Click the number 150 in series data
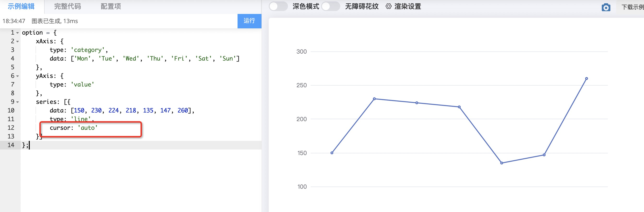644x212 pixels. pos(79,110)
